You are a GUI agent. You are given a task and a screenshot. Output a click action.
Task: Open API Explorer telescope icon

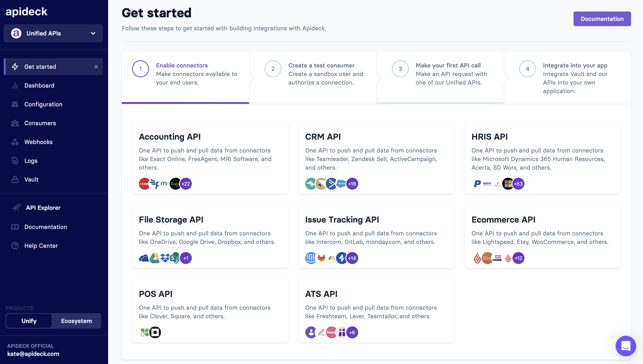(x=16, y=207)
